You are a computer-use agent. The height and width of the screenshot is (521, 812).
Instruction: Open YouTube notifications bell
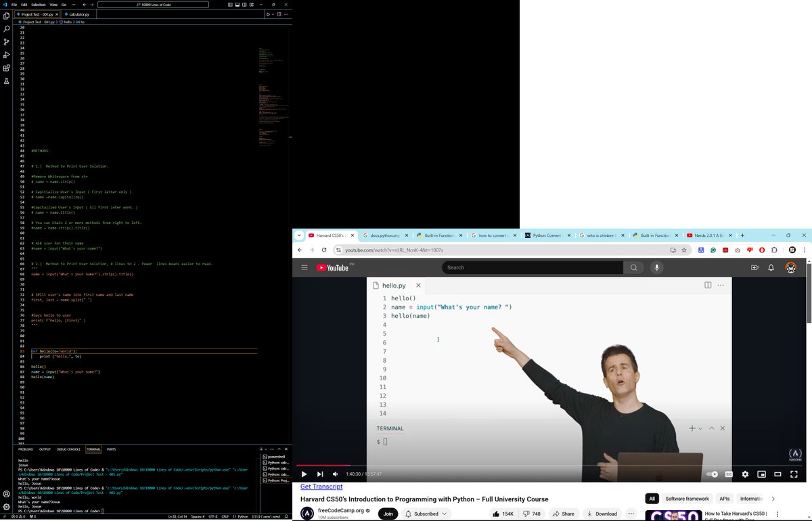(771, 268)
